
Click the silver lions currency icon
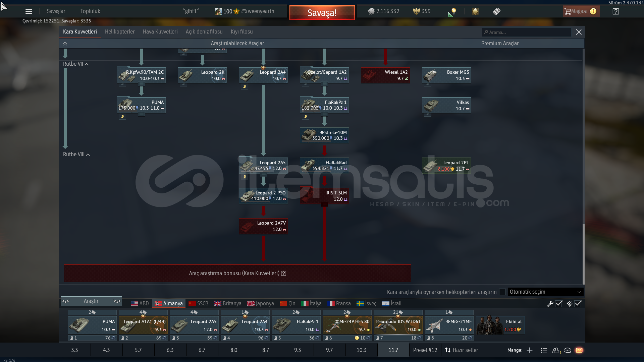pyautogui.click(x=371, y=11)
